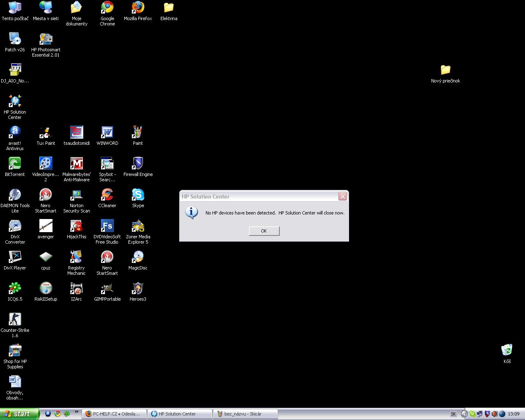Select the DAEMON Tools Lite shortcut
525x420 pixels.
[x=15, y=201]
